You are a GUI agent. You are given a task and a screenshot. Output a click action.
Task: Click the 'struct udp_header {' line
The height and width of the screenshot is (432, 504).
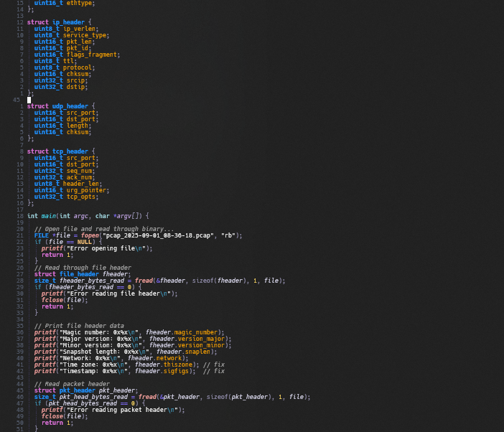(x=61, y=106)
